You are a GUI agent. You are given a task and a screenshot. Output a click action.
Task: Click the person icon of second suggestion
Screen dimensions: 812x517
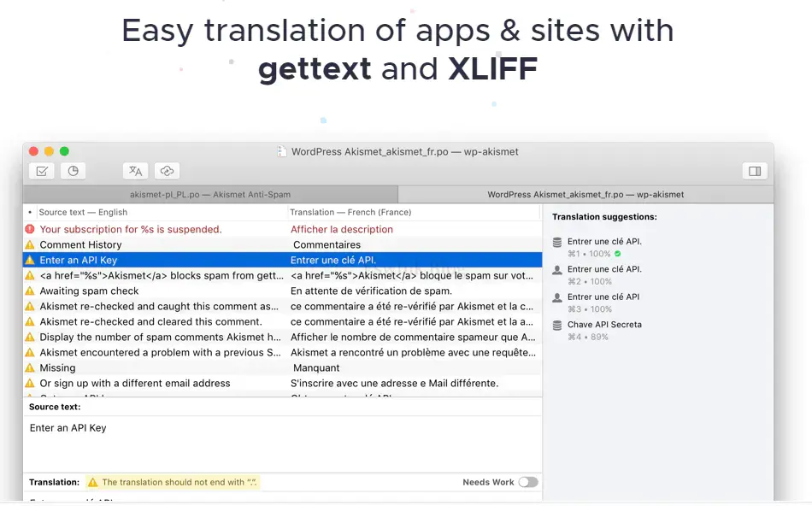pos(557,270)
